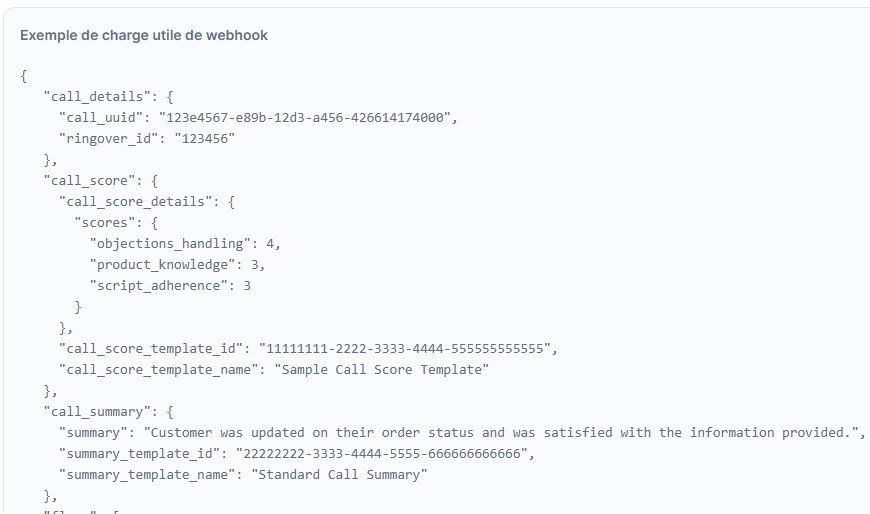Click the "product_knowledge" score line
This screenshot has height=514, width=870.
(x=177, y=265)
